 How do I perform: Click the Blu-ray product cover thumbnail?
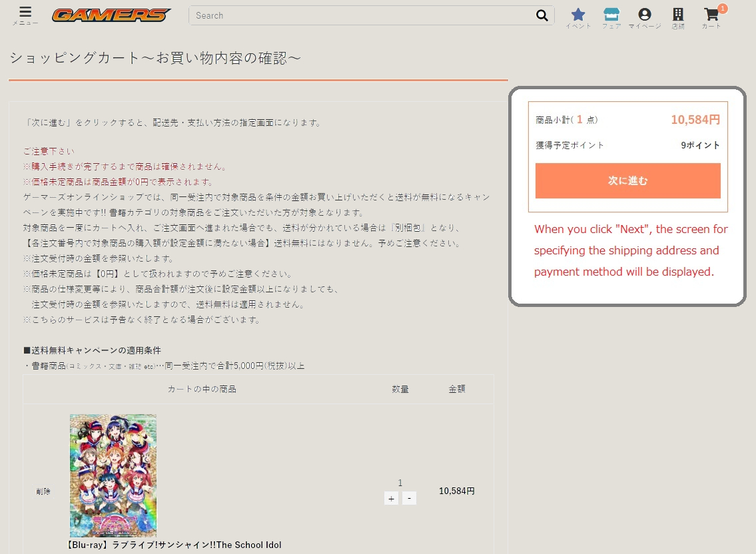pyautogui.click(x=113, y=475)
